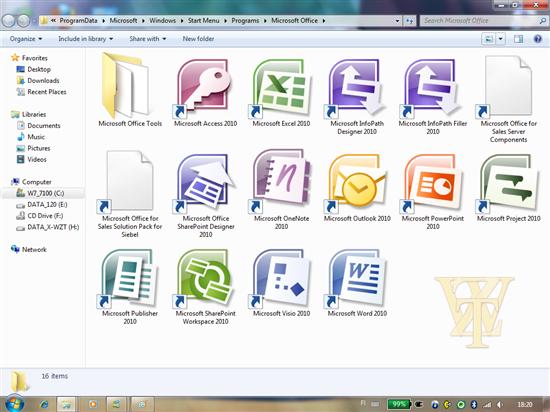The width and height of the screenshot is (550, 412).
Task: Click the address bar refresh button
Action: tap(409, 21)
